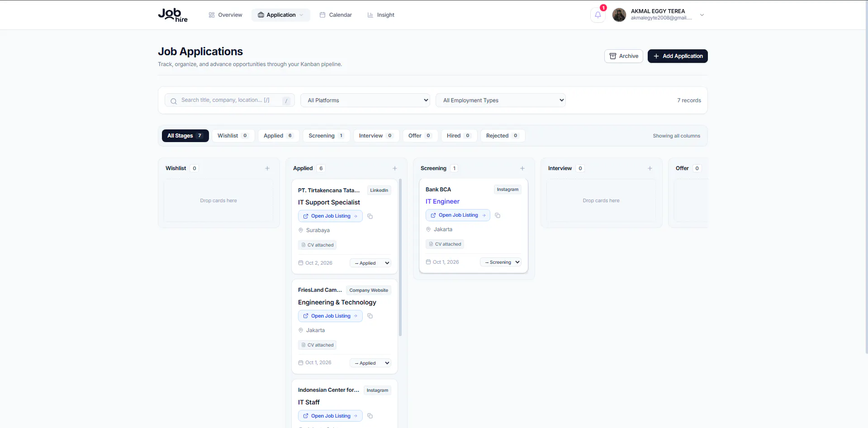The height and width of the screenshot is (428, 868).
Task: Click the calendar icon beside Oct 1, 2026 on Bank BCA card
Action: point(428,262)
